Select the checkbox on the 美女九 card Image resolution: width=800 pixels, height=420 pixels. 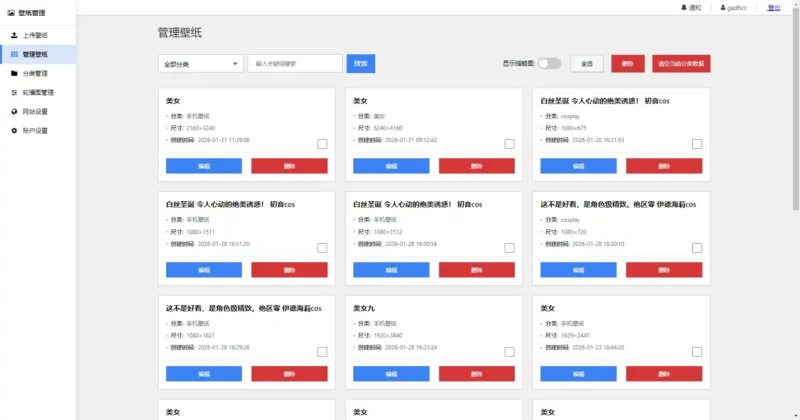509,352
